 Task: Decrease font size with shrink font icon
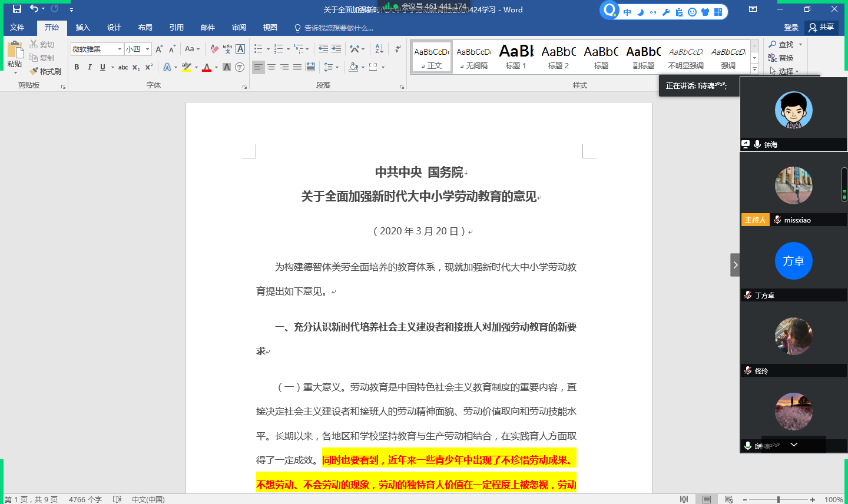click(172, 49)
